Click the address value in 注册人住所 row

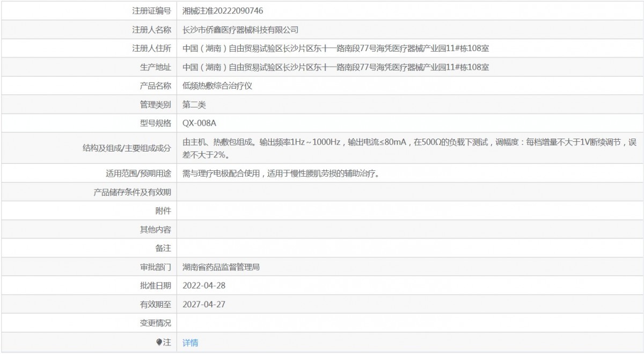(336, 48)
